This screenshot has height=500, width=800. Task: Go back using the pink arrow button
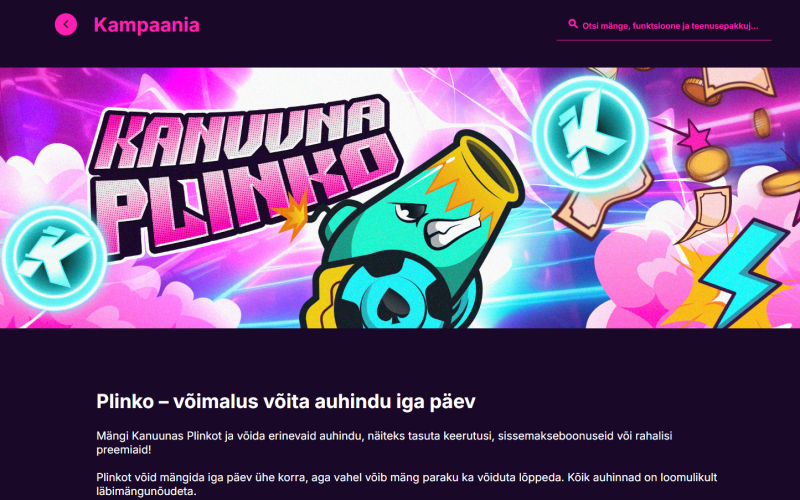(x=66, y=24)
